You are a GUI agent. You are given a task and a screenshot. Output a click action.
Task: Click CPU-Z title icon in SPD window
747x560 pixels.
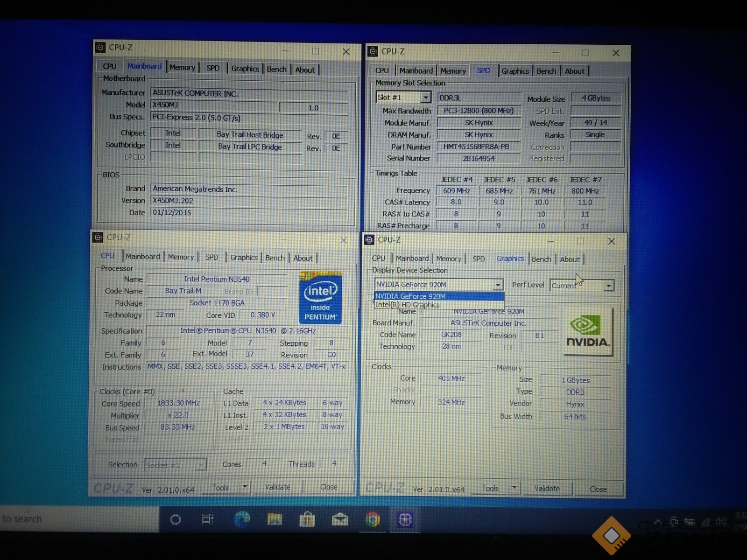(x=373, y=51)
